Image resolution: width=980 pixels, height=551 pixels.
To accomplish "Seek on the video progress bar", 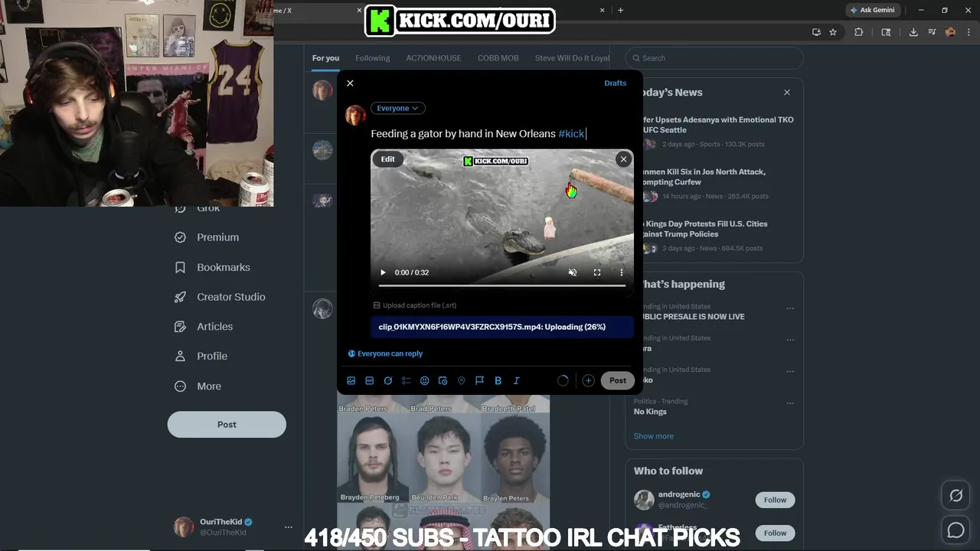I will pos(502,285).
